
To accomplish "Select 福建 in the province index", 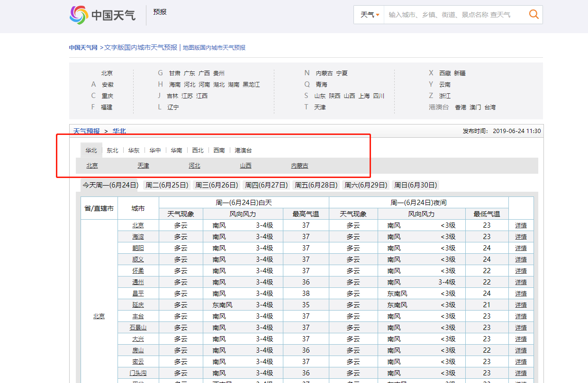I will (107, 107).
